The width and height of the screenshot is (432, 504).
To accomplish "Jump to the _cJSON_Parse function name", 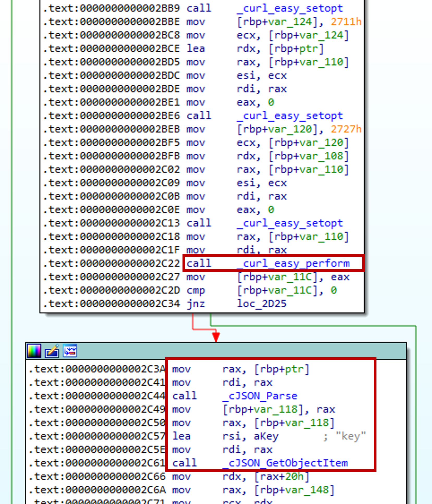I will click(x=260, y=396).
